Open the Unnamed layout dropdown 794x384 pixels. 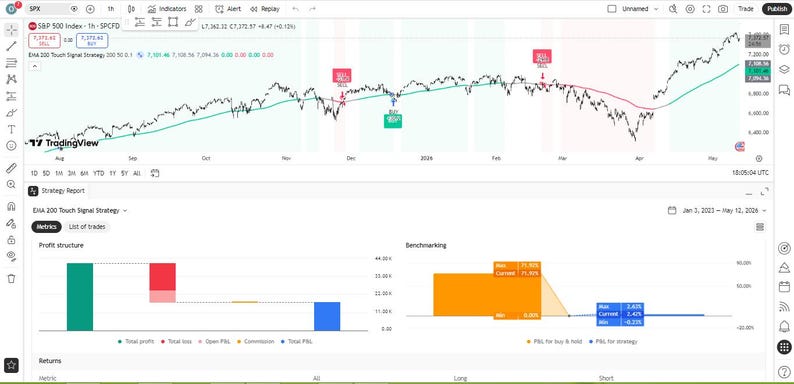pyautogui.click(x=640, y=9)
